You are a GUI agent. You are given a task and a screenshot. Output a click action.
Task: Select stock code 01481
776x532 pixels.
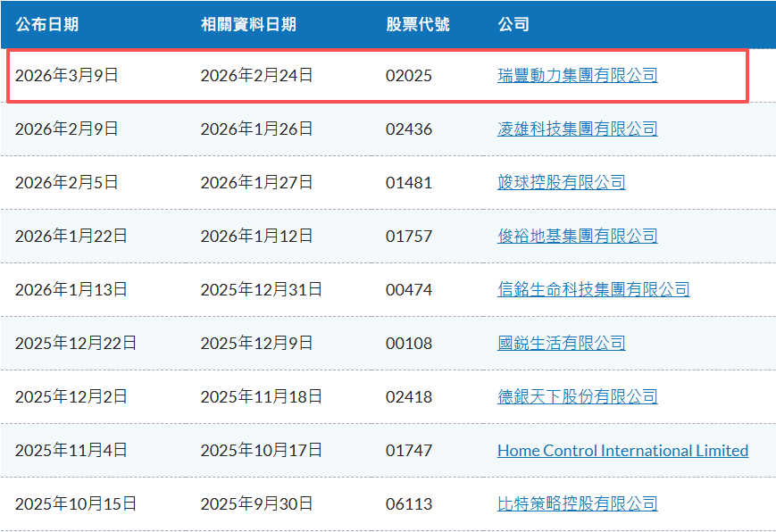[x=409, y=183]
